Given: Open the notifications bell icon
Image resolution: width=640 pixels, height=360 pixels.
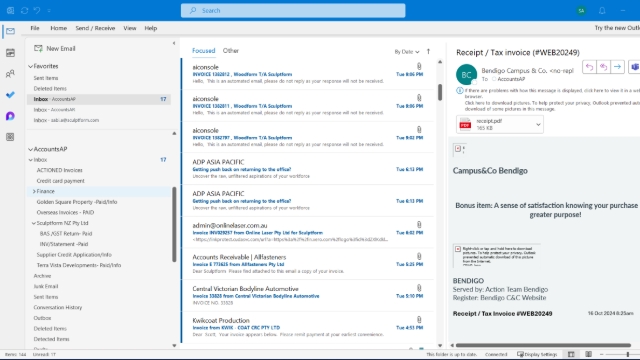Looking at the screenshot, I should [x=602, y=11].
